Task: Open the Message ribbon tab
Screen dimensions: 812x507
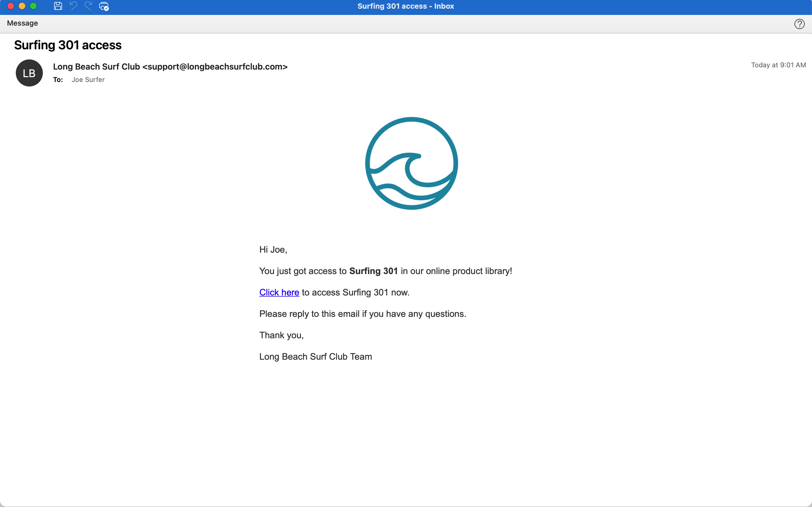Action: (23, 23)
